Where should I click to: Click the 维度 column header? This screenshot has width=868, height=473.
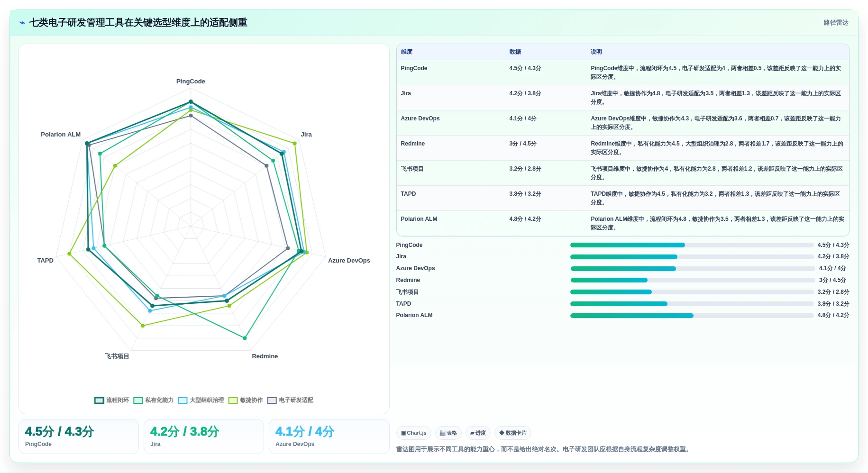tap(407, 52)
